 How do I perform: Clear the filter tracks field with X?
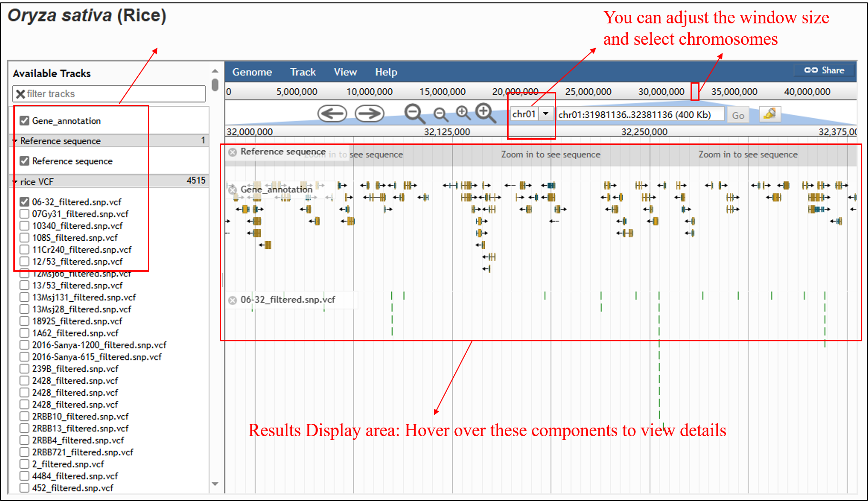[20, 94]
